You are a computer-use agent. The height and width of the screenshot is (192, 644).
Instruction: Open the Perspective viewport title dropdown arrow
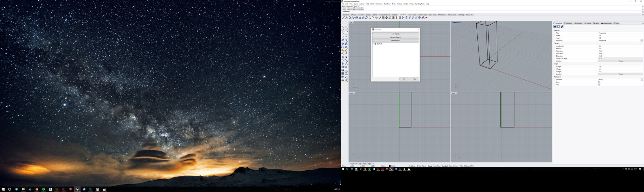pos(461,22)
